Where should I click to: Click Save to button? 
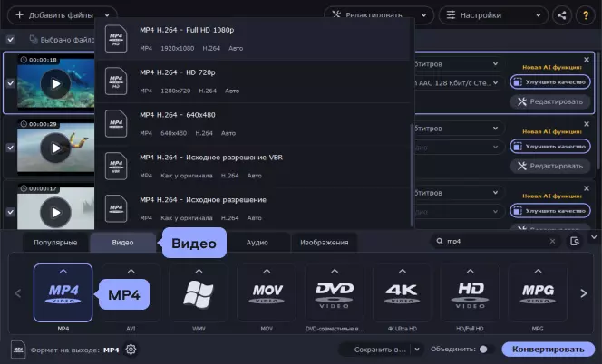pyautogui.click(x=379, y=350)
